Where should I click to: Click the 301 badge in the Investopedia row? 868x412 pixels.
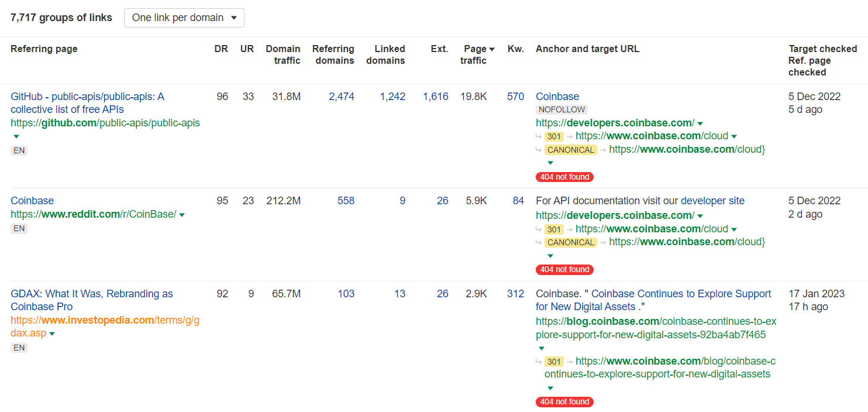pyautogui.click(x=554, y=362)
